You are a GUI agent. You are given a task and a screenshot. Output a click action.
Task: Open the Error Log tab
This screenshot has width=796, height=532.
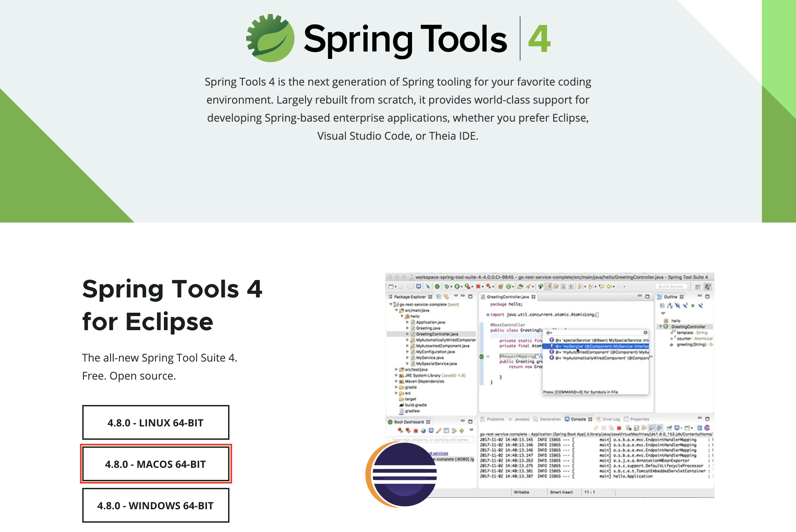pyautogui.click(x=611, y=419)
